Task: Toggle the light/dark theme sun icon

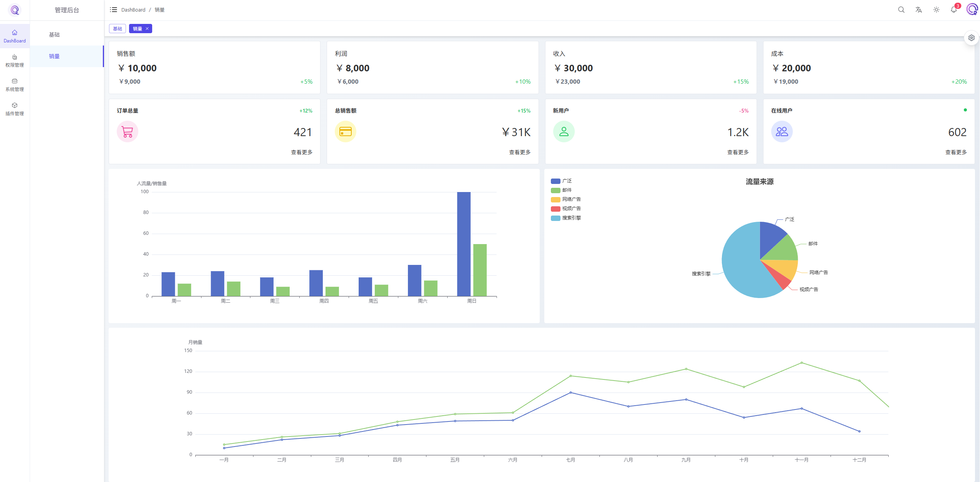Action: tap(936, 10)
